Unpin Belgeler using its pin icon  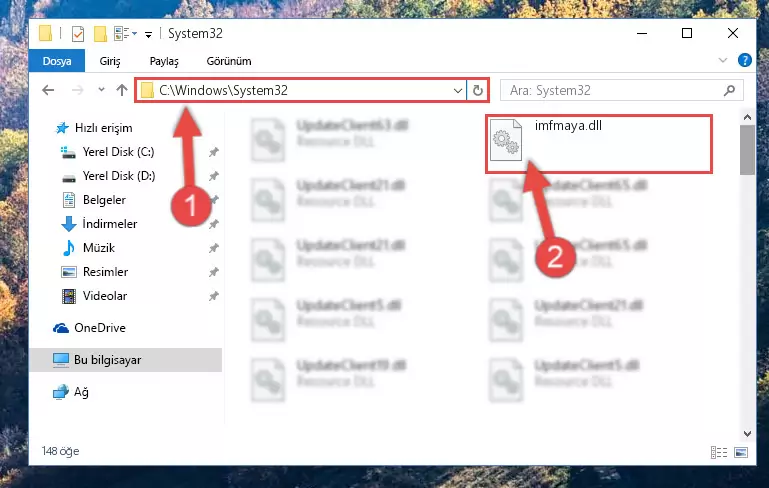(x=214, y=200)
